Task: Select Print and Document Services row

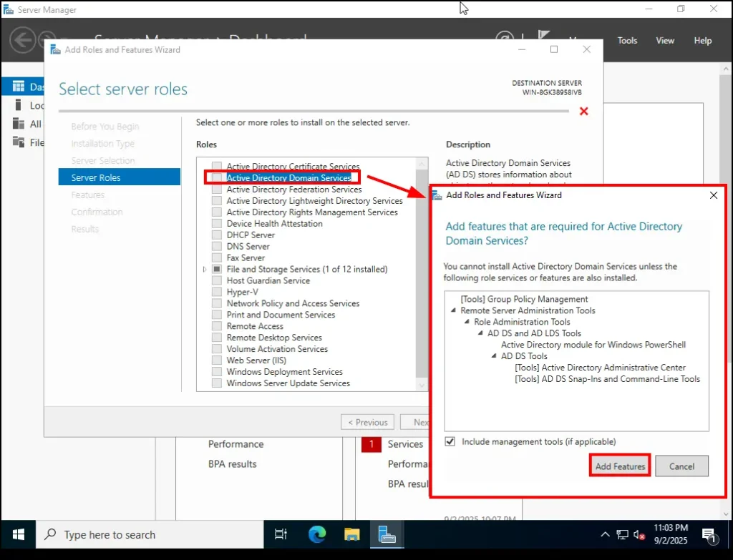Action: coord(281,315)
